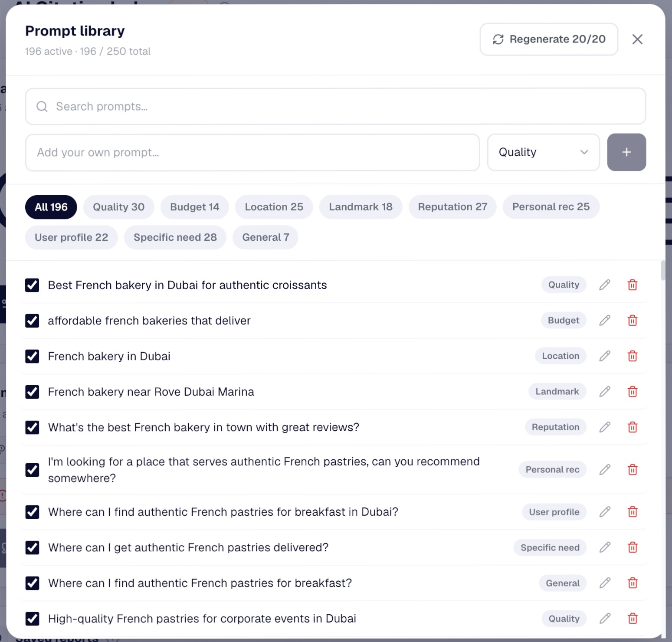Edit the 'Best French bakery in Dubai' prompt
This screenshot has width=672, height=642.
605,285
